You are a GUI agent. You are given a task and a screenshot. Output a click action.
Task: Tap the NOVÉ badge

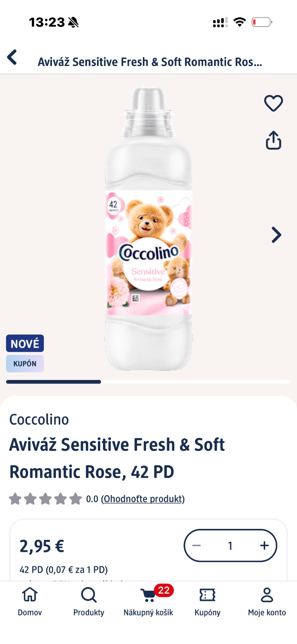(x=25, y=343)
